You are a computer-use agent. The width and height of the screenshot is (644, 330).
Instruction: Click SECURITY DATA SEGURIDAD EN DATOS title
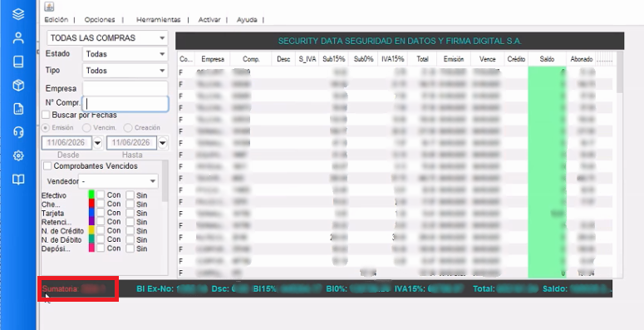(x=400, y=41)
